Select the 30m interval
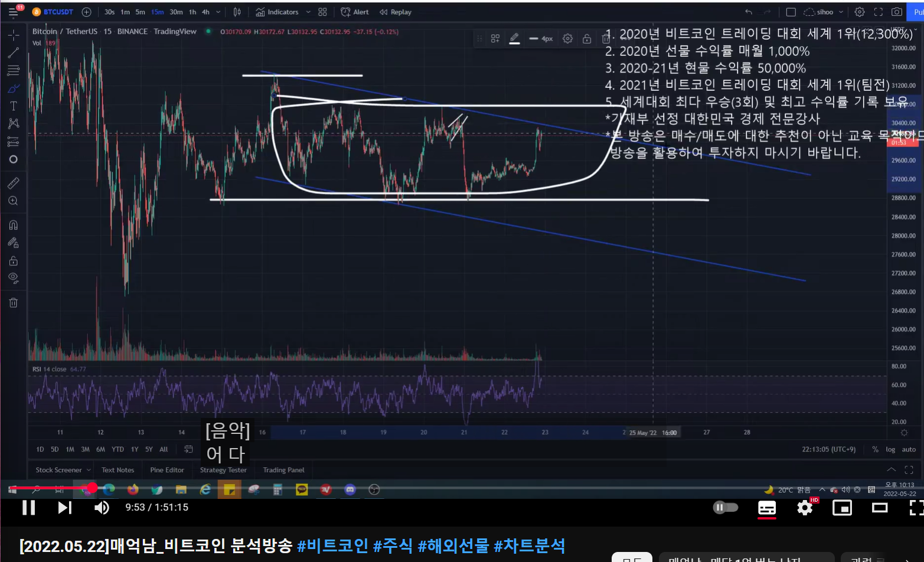The height and width of the screenshot is (562, 924). (x=176, y=12)
